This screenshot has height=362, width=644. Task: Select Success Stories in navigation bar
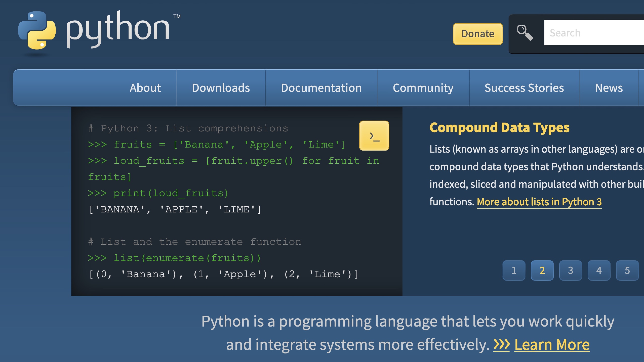[524, 88]
